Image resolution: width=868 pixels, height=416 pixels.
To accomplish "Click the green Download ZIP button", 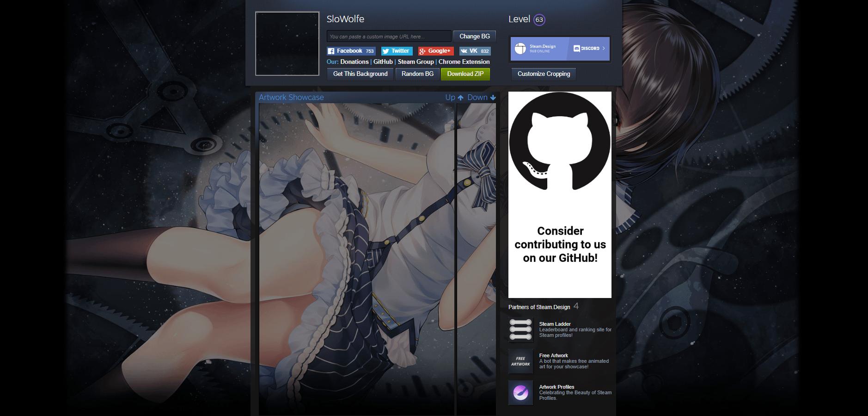I will 465,74.
